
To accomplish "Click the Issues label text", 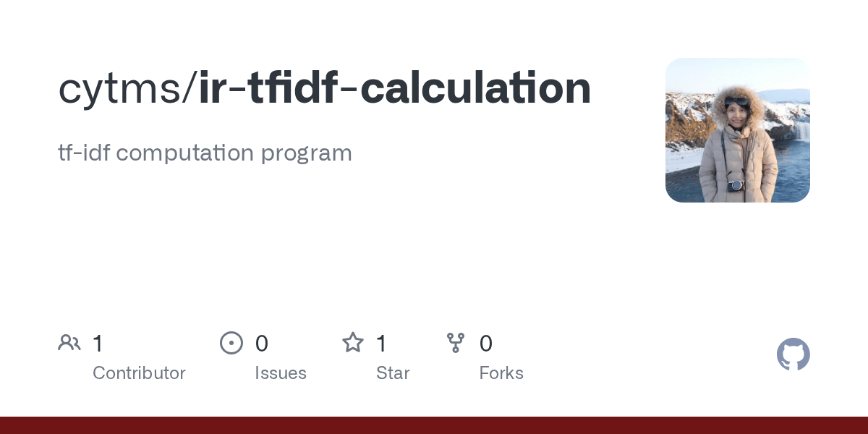I will point(281,373).
